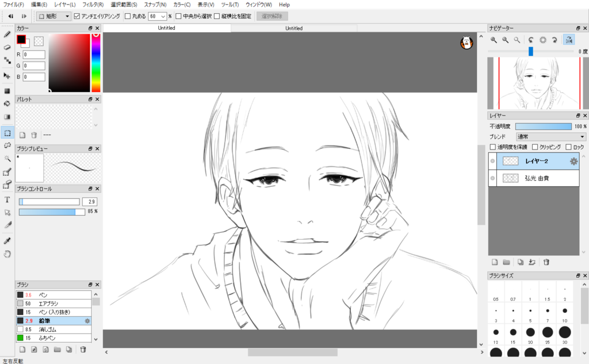Delete the layer with the trash icon
This screenshot has height=364, width=589.
coord(546,262)
